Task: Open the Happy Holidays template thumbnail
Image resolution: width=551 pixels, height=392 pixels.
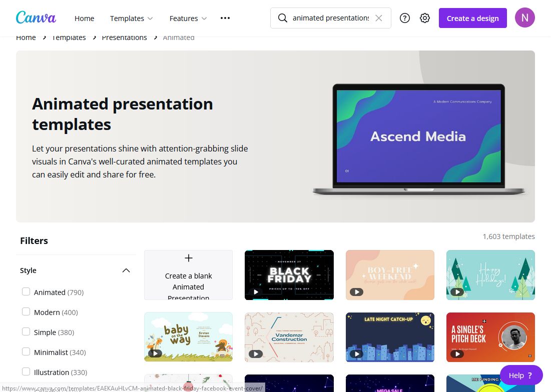Action: point(490,274)
